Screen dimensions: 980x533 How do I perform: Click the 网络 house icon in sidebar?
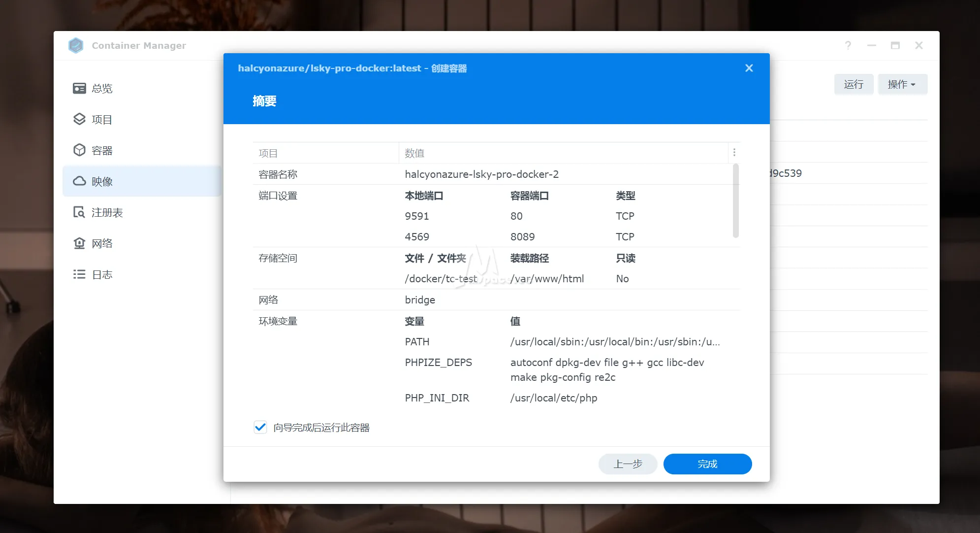click(79, 243)
